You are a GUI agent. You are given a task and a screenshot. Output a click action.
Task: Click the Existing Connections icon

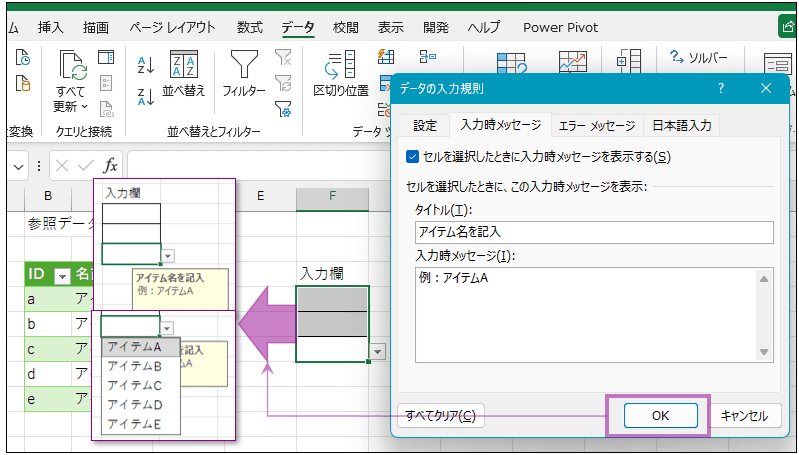pos(22,83)
